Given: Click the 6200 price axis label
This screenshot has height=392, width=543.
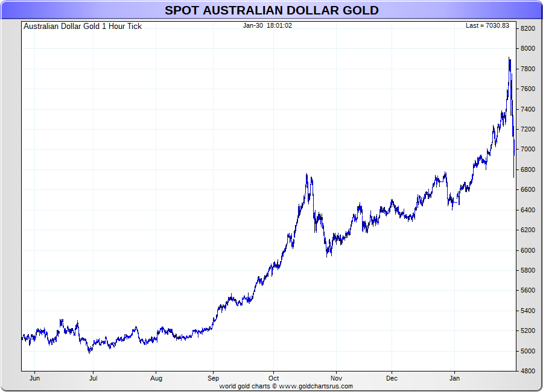Looking at the screenshot, I should [x=528, y=230].
